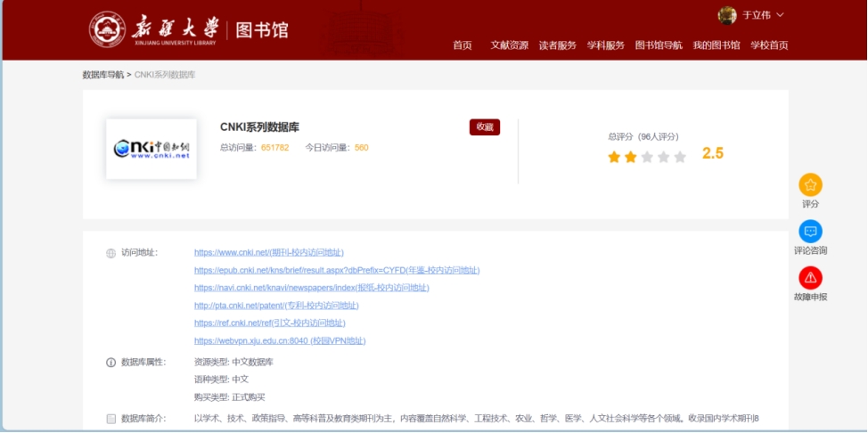Open the www.cnki.net 期刊 access link
Viewport: 868px width, 433px height.
tap(269, 252)
